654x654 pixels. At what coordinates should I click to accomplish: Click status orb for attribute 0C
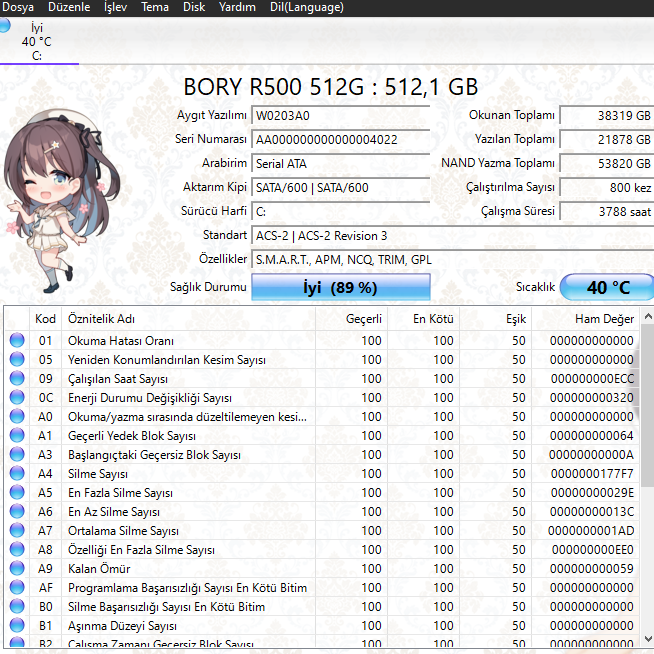17,397
